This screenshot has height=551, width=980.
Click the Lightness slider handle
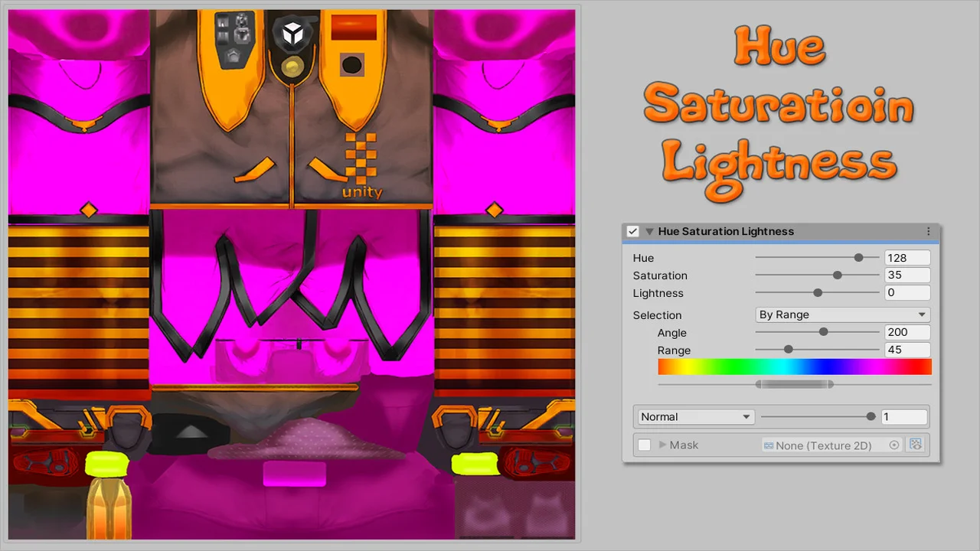pos(818,293)
